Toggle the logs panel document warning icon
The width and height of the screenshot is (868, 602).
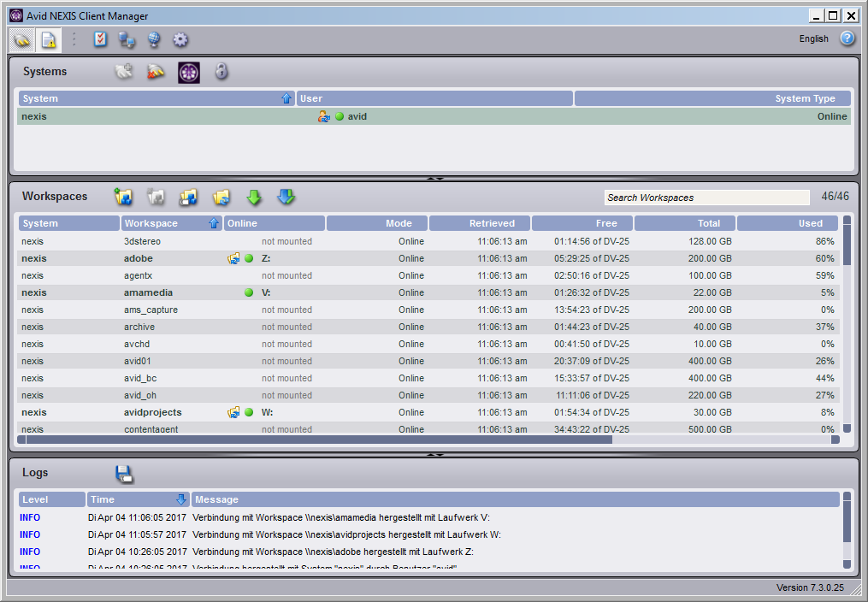[x=49, y=40]
